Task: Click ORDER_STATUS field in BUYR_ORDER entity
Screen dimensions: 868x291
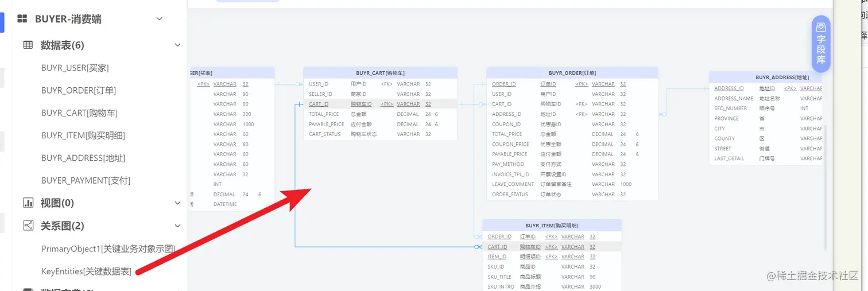Action: (510, 195)
